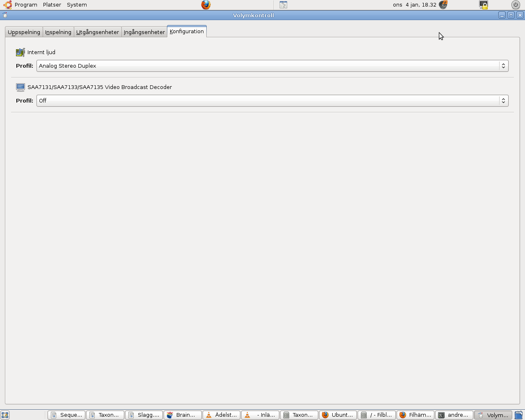Click the Internt ljud sound card icon
The image size is (525, 420).
point(20,52)
